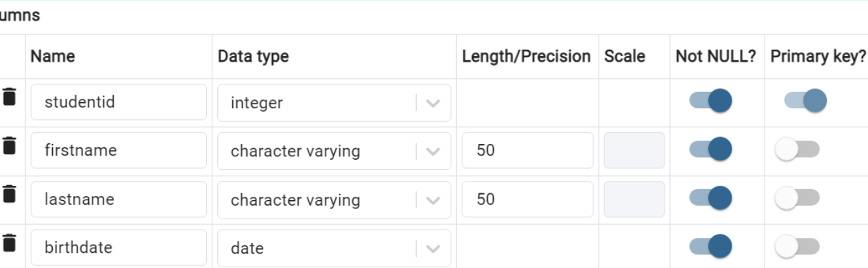Click the lastname Scale field
This screenshot has width=868, height=268.
tap(634, 199)
